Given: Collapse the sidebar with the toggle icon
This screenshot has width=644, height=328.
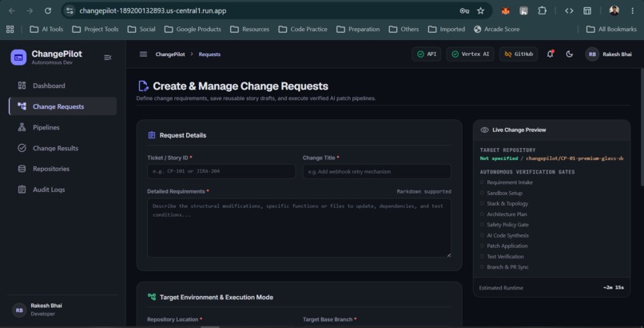Looking at the screenshot, I should click(x=108, y=58).
